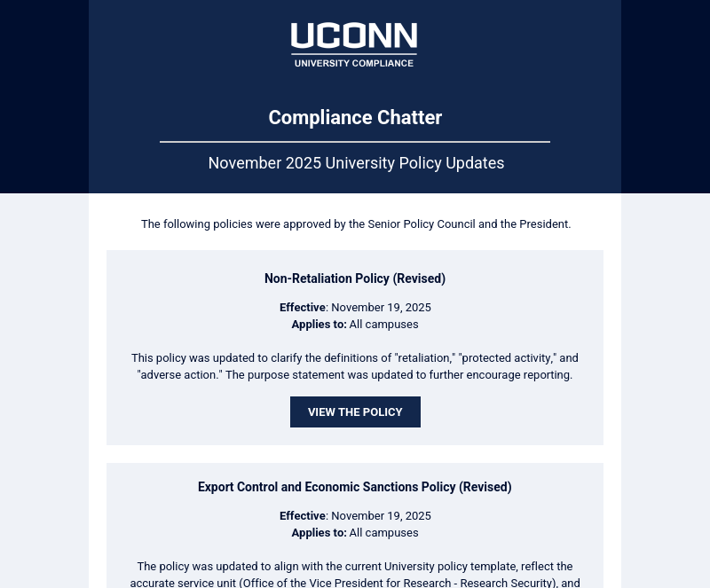Click the approval notice sentence above policy cards
The width and height of the screenshot is (710, 588).
tap(356, 223)
